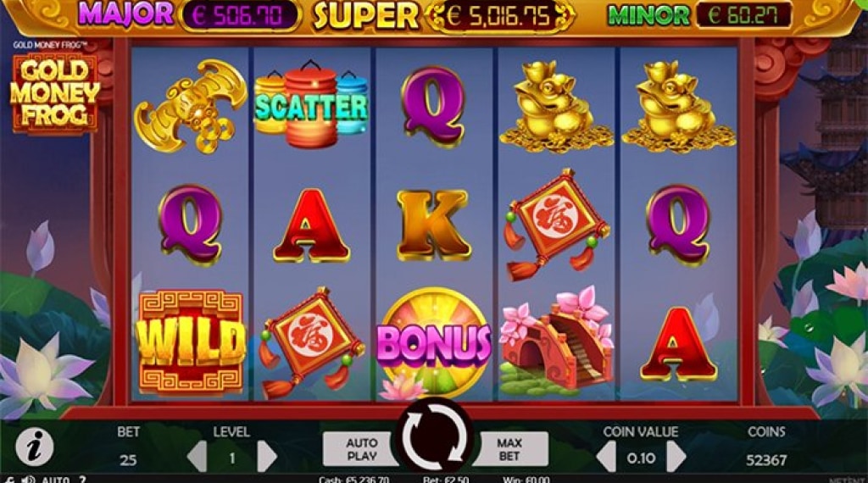Open the paytable info icon
868x483 pixels.
[34, 447]
